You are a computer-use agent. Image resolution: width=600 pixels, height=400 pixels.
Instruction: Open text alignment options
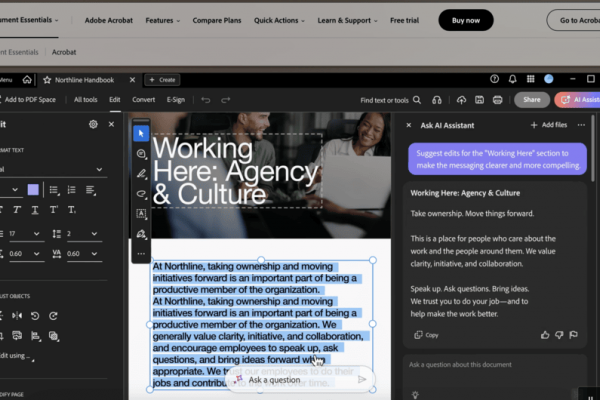[x=90, y=190]
